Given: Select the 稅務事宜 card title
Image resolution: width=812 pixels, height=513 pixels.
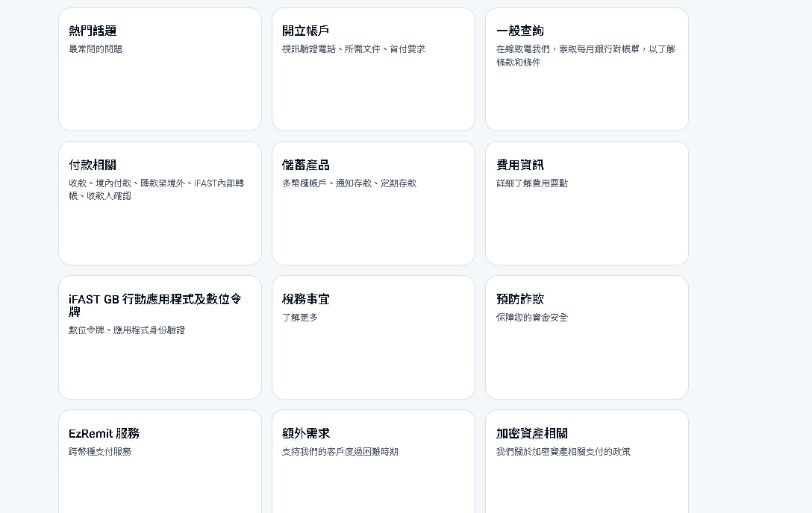Looking at the screenshot, I should tap(306, 299).
